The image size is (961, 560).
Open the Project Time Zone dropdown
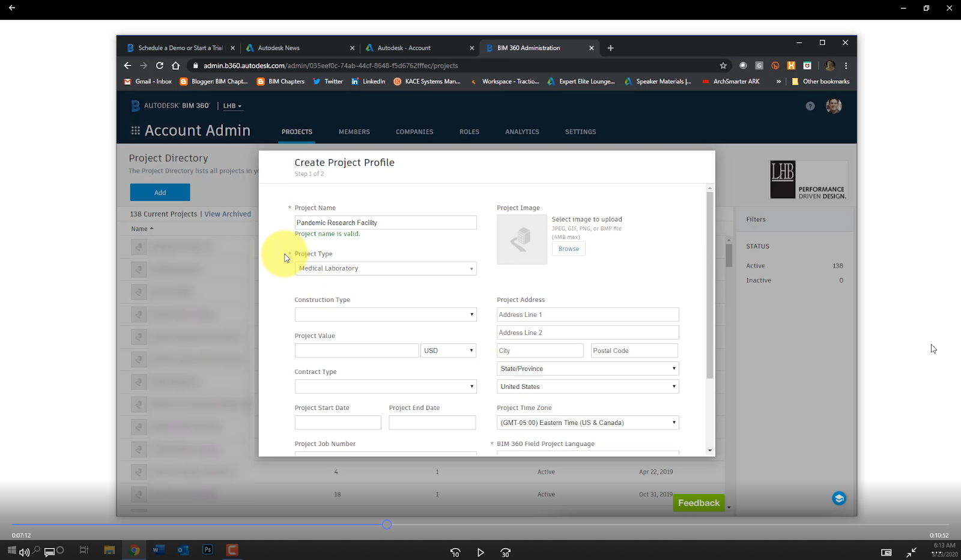pyautogui.click(x=588, y=423)
